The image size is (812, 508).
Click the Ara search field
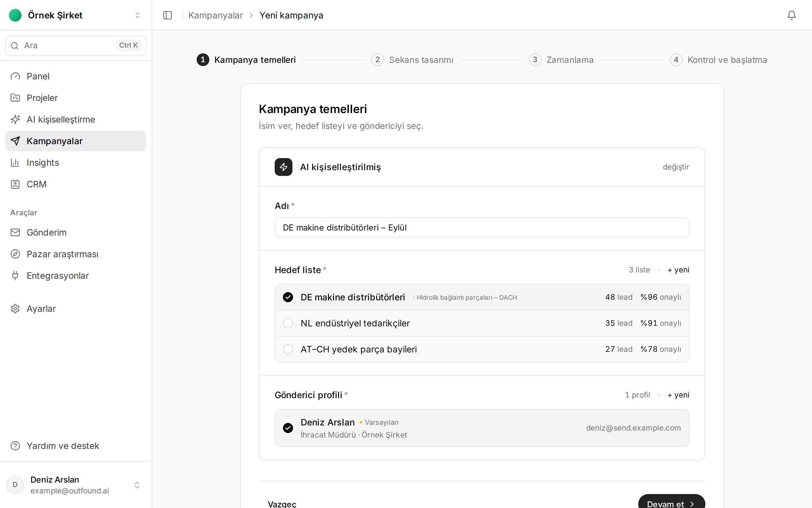coord(76,46)
